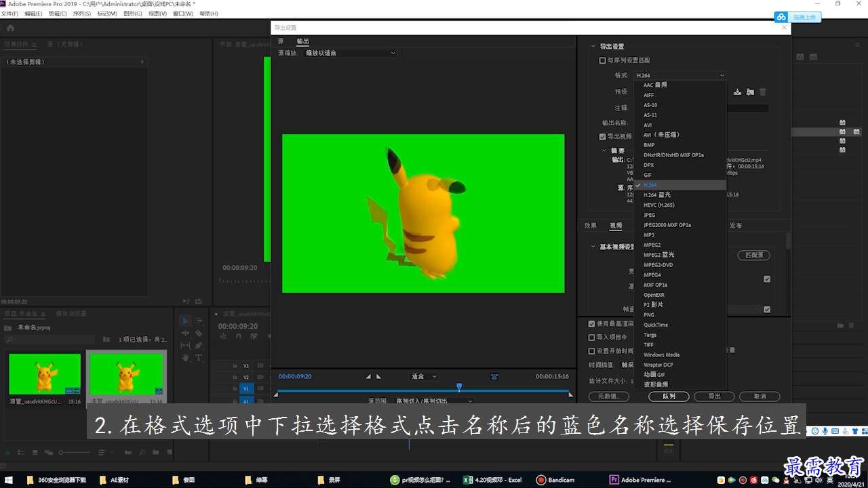
Task: Click the 元数据 metadata button
Action: click(609, 396)
